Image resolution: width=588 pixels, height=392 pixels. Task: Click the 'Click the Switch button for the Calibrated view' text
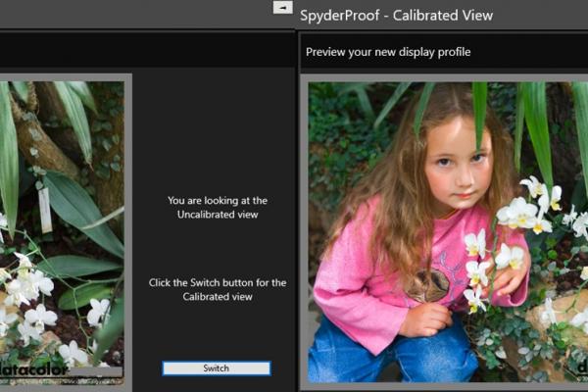218,290
